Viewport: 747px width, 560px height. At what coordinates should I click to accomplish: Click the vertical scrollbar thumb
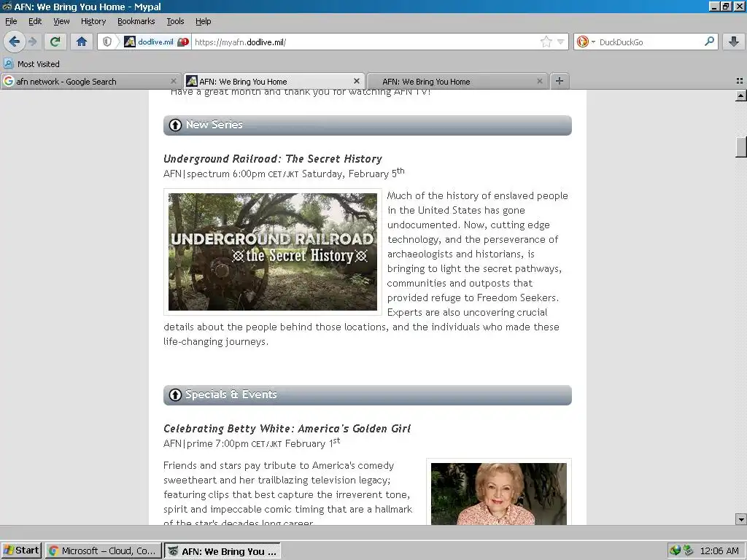tap(741, 147)
